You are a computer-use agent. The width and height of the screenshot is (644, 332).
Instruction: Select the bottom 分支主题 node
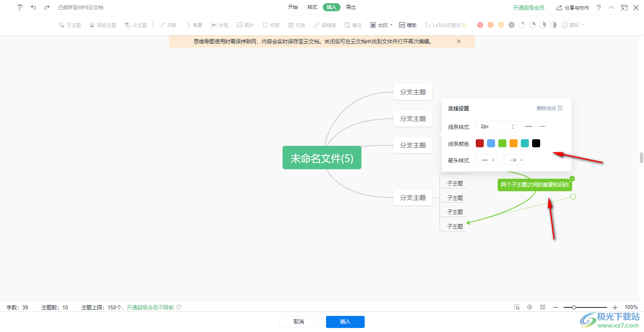(x=413, y=197)
